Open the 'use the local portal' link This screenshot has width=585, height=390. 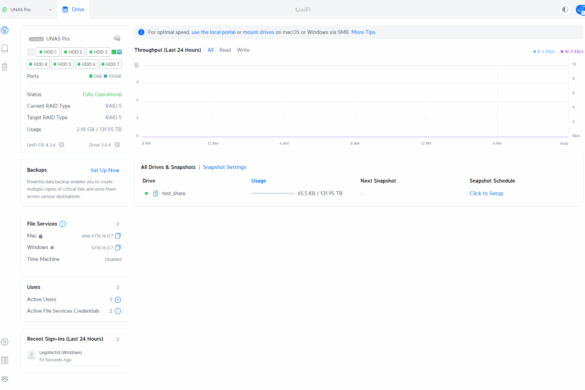pos(213,32)
